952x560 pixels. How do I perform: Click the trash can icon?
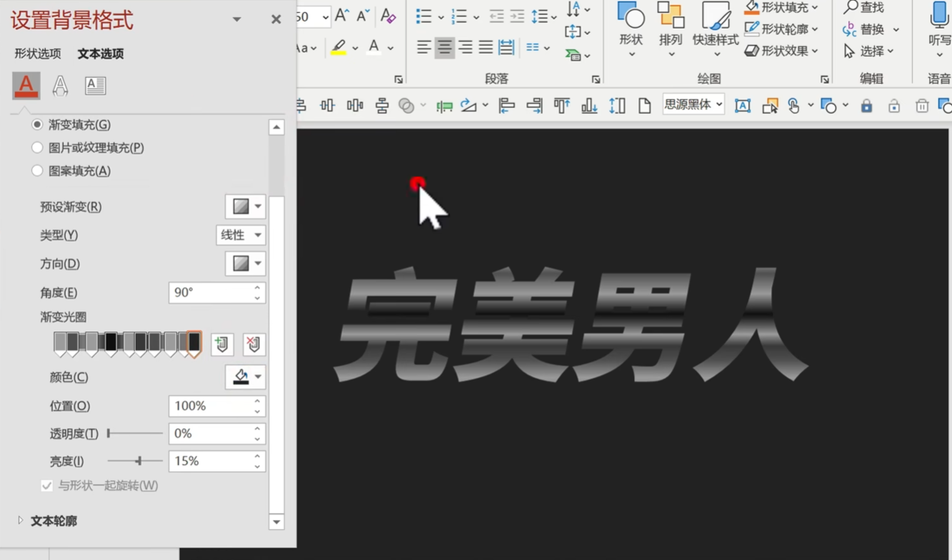[x=922, y=106]
